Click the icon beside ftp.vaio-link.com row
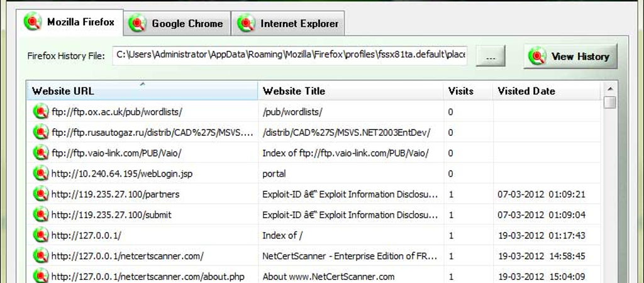The height and width of the screenshot is (283, 644). [x=41, y=152]
